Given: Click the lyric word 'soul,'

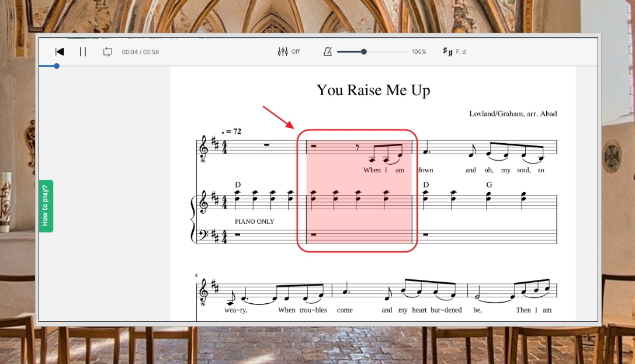Looking at the screenshot, I should pos(523,170).
